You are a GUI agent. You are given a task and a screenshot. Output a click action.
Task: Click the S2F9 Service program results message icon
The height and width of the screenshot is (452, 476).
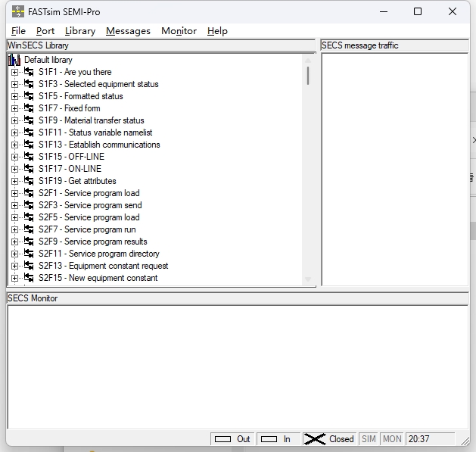click(x=29, y=242)
